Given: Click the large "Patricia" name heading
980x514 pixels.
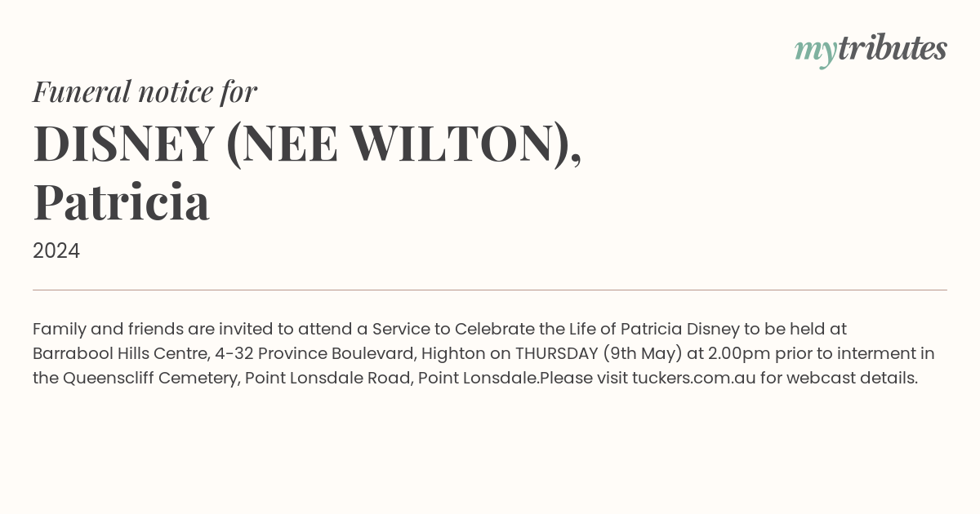Looking at the screenshot, I should tap(122, 202).
